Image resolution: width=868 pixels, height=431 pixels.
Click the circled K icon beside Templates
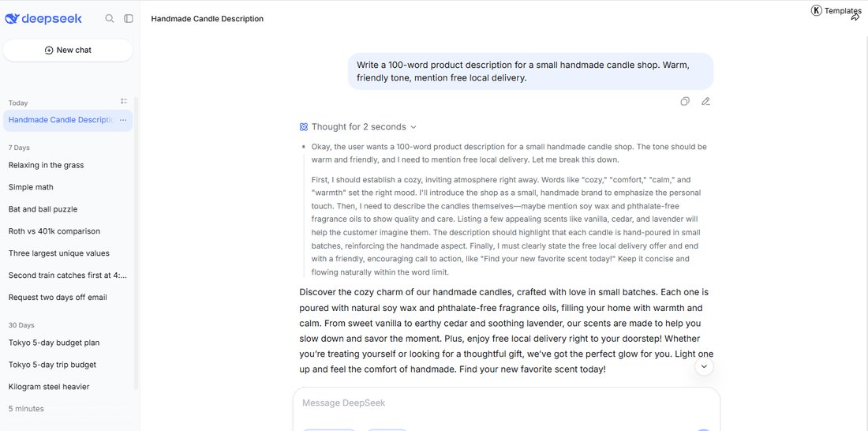(817, 10)
